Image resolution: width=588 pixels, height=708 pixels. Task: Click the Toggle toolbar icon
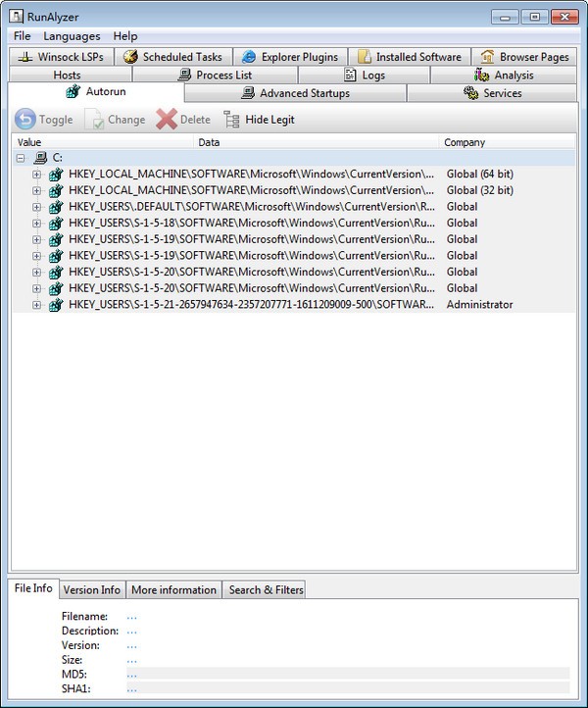point(26,120)
